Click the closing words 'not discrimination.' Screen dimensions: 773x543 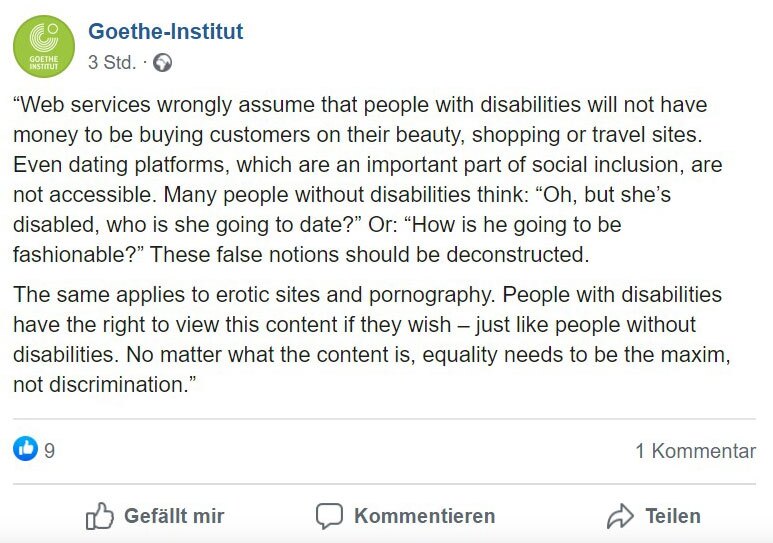click(x=100, y=386)
